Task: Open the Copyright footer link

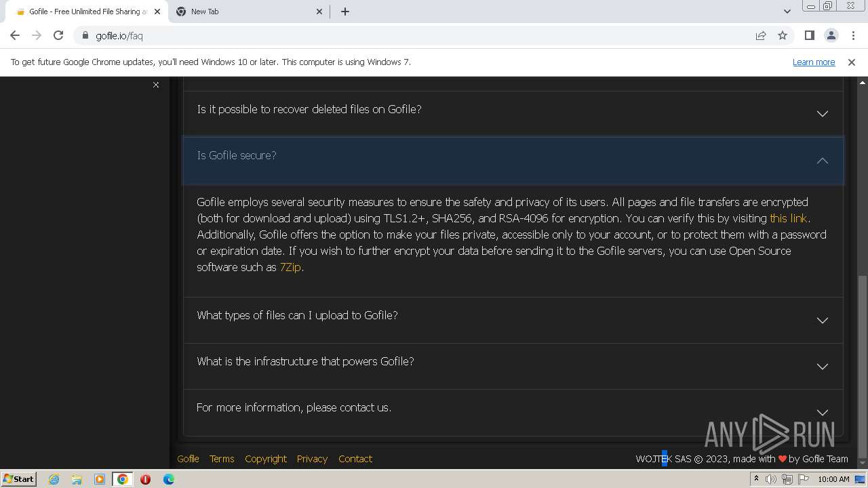Action: tap(266, 459)
